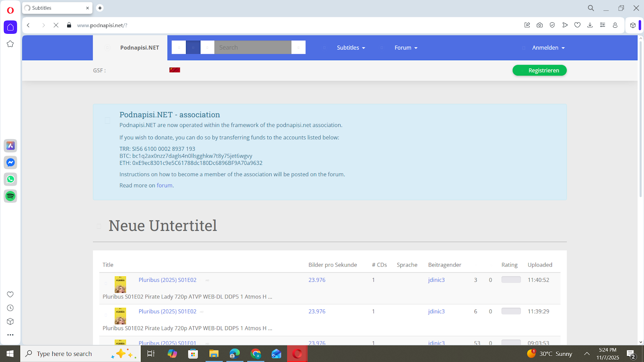The height and width of the screenshot is (362, 644).
Task: Open Messenger in the Opera sidebar
Action: 10,162
